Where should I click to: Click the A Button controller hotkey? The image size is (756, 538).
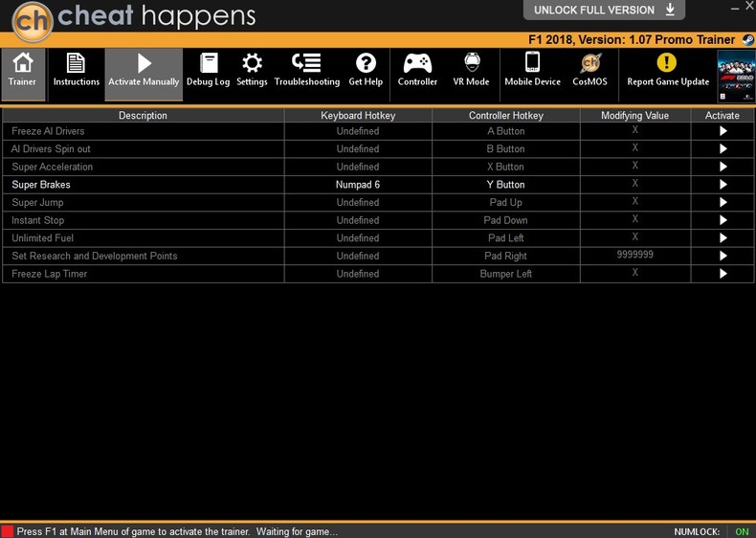coord(506,131)
